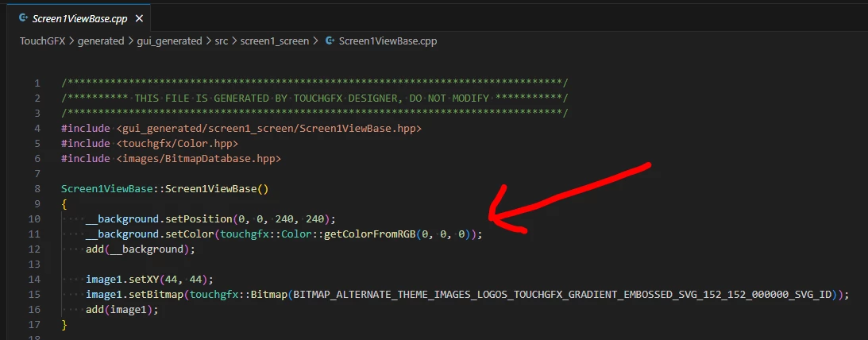Click line number 1 in the gutter
This screenshot has height=340, width=868.
[37, 83]
